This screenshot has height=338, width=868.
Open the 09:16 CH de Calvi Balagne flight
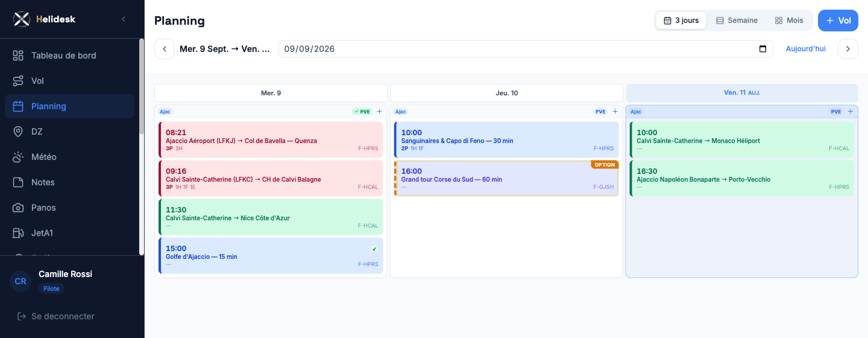pyautogui.click(x=271, y=179)
